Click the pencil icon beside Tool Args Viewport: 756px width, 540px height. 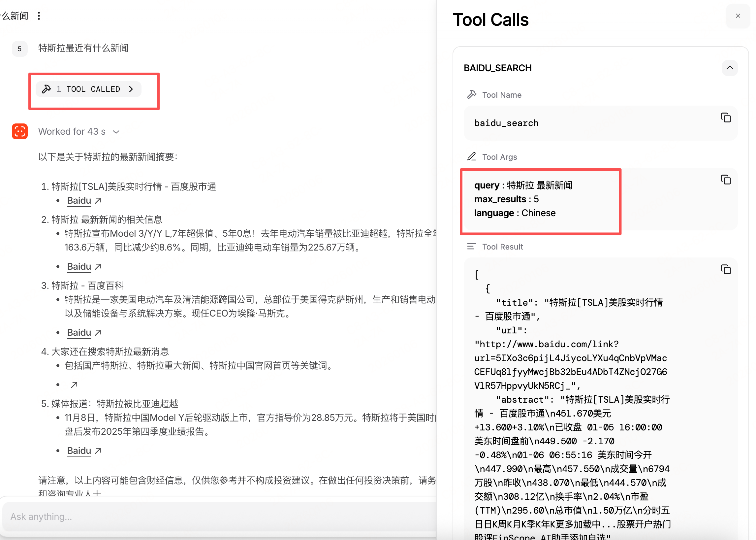471,156
